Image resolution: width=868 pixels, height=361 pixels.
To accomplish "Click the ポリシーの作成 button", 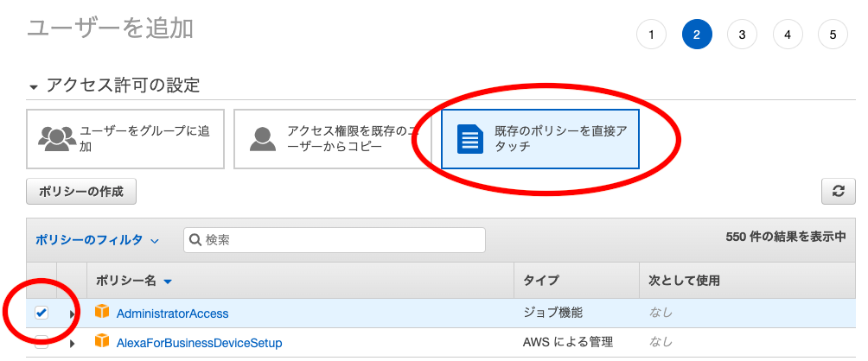I will point(80,192).
